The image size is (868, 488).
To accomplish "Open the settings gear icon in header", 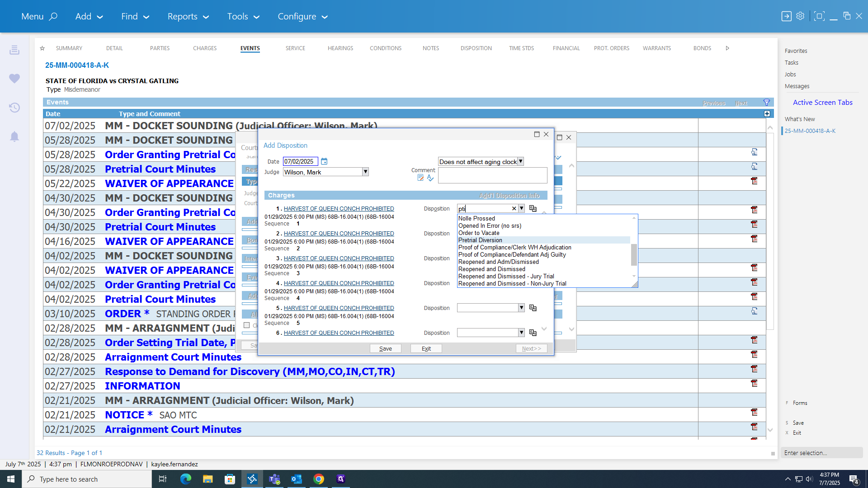I will pos(800,16).
